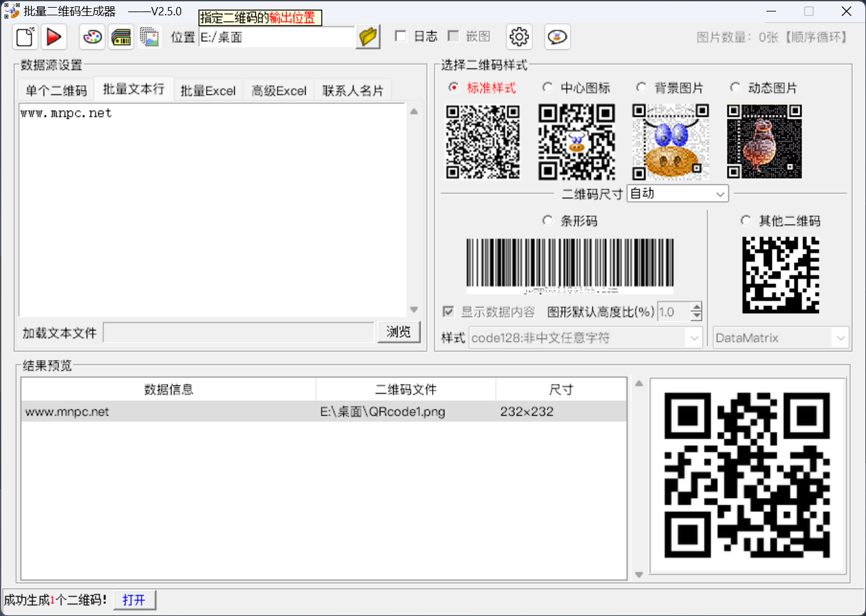866x616 pixels.
Task: Click text area scrollbar down arrow
Action: point(414,310)
